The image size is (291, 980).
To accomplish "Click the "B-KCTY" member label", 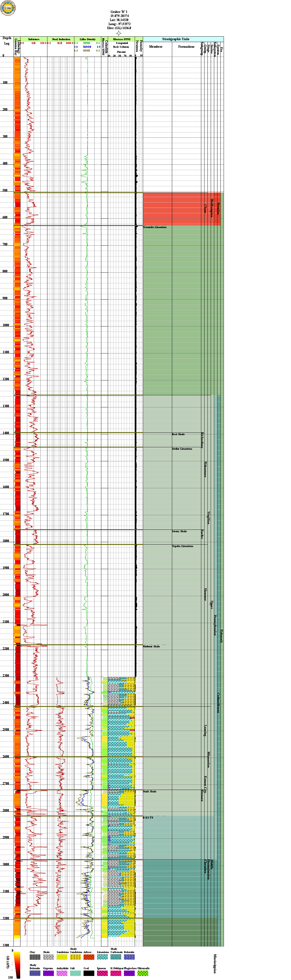I will (x=148, y=817).
